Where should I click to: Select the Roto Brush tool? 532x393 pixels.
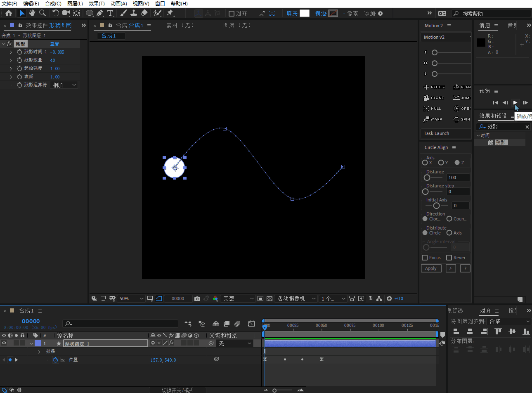[x=157, y=13]
